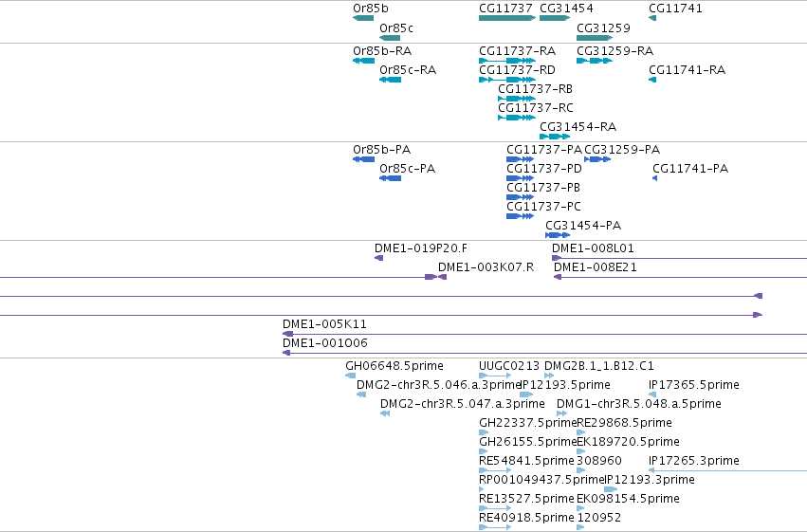Click the Or85b gene glyph
The image size is (807, 532).
[x=363, y=18]
